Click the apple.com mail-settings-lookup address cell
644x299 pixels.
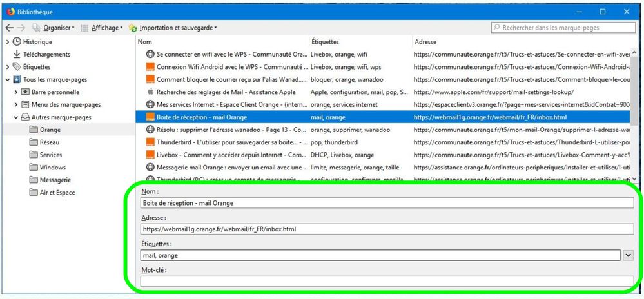(494, 92)
